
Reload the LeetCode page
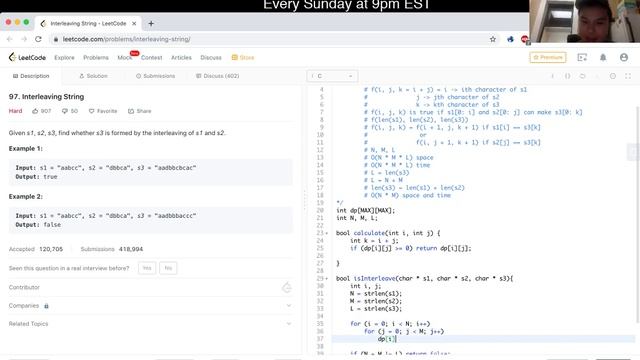point(38,39)
